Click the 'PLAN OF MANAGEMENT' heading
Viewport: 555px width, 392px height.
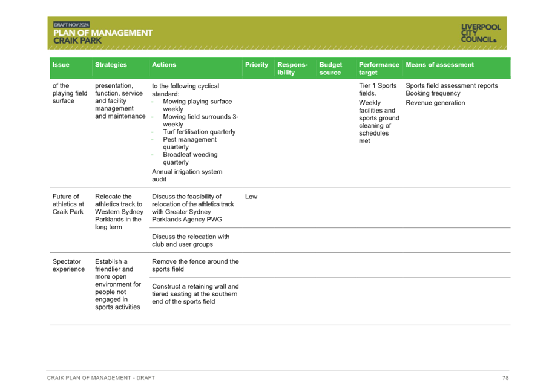point(103,33)
